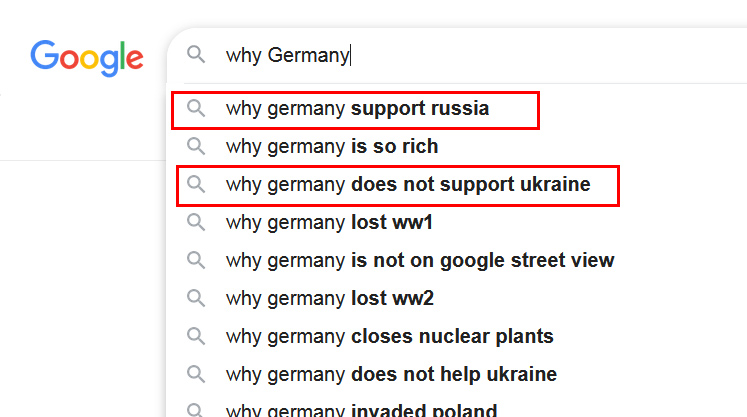Screen dimensions: 747x417
Task: Choose suggestion 'why germany lost ww1'
Action: [x=329, y=223]
